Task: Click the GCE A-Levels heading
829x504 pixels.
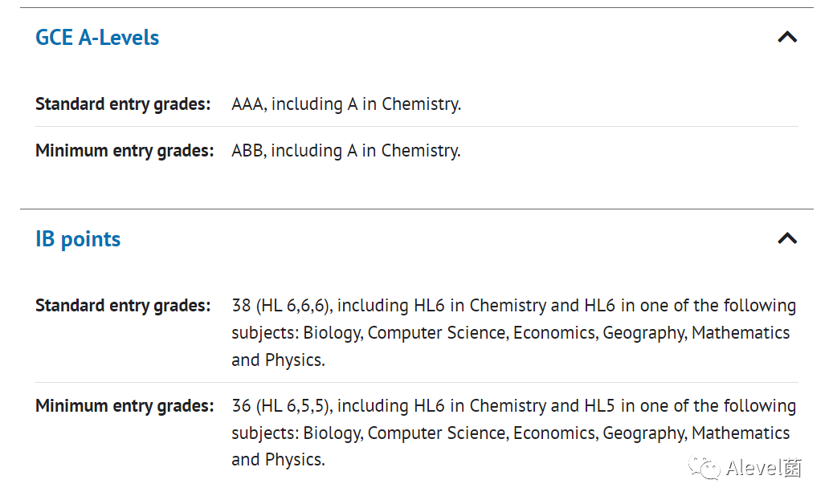Action: point(97,38)
